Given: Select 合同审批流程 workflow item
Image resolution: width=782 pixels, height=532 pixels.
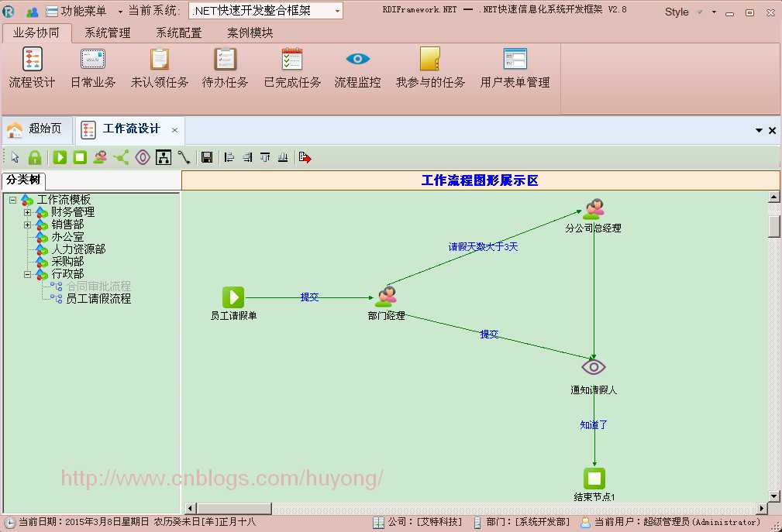Looking at the screenshot, I should 98,287.
